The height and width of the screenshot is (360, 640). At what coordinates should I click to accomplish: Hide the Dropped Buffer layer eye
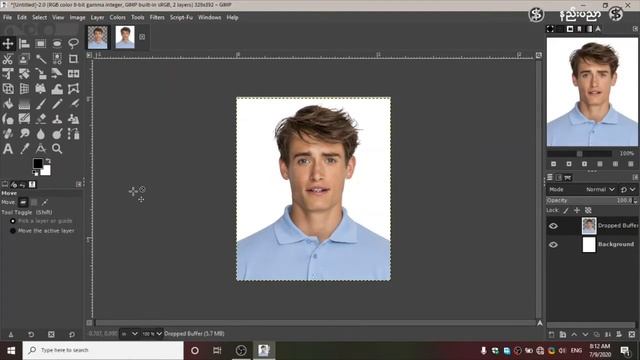click(x=553, y=226)
